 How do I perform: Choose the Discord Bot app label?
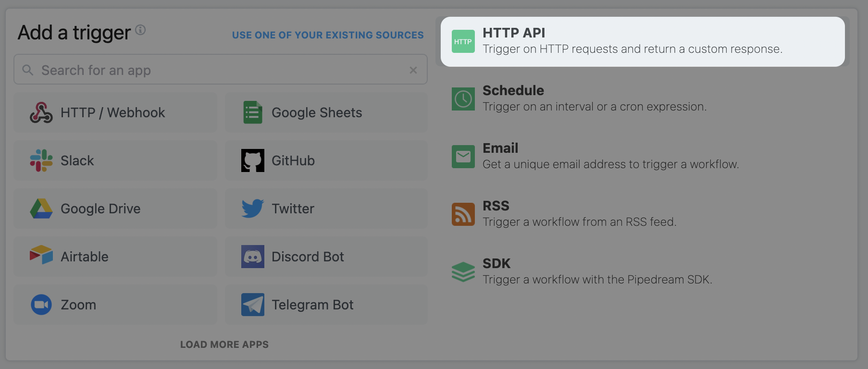308,257
